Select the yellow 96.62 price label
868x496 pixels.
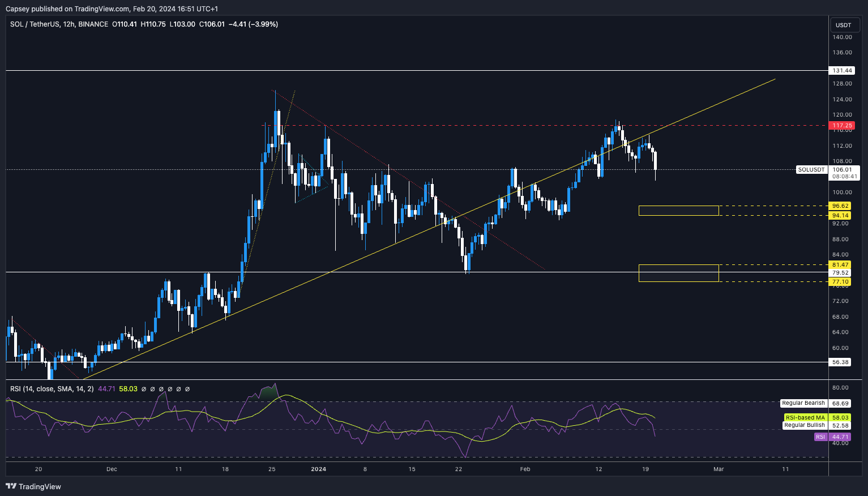(x=840, y=206)
